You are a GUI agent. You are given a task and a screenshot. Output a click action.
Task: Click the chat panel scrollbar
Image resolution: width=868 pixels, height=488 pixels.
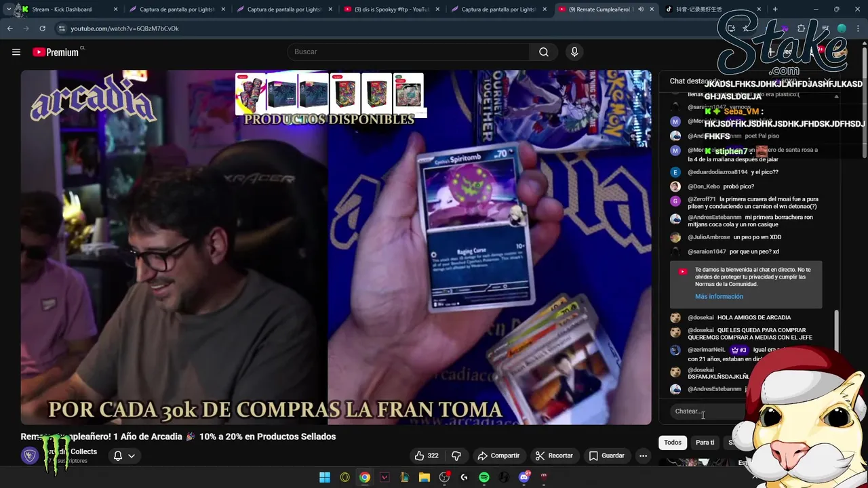point(836,332)
